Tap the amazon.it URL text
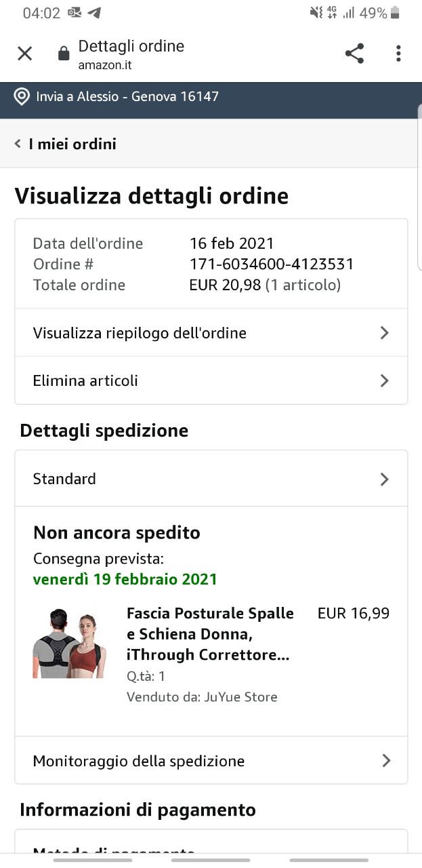 pos(105,66)
